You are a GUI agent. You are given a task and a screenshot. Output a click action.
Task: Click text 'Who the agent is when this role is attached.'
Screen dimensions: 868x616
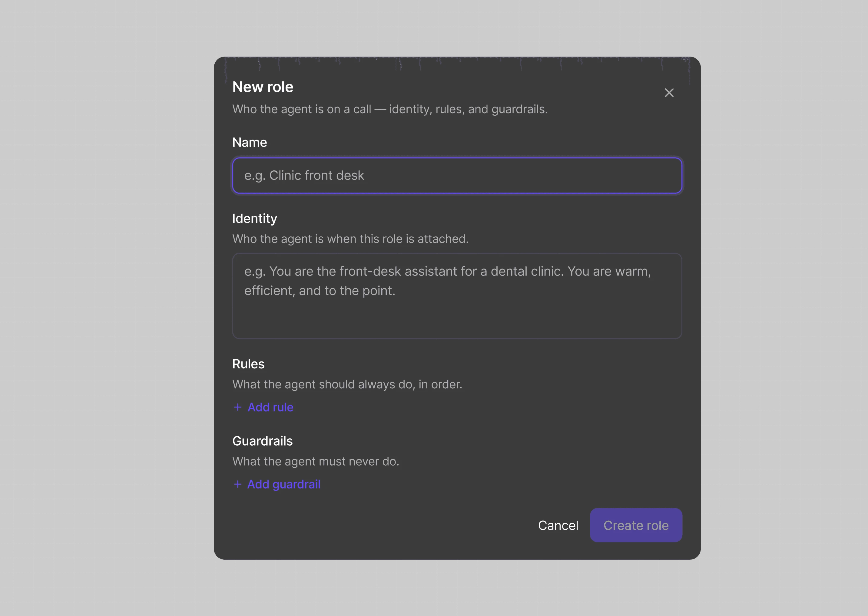350,239
